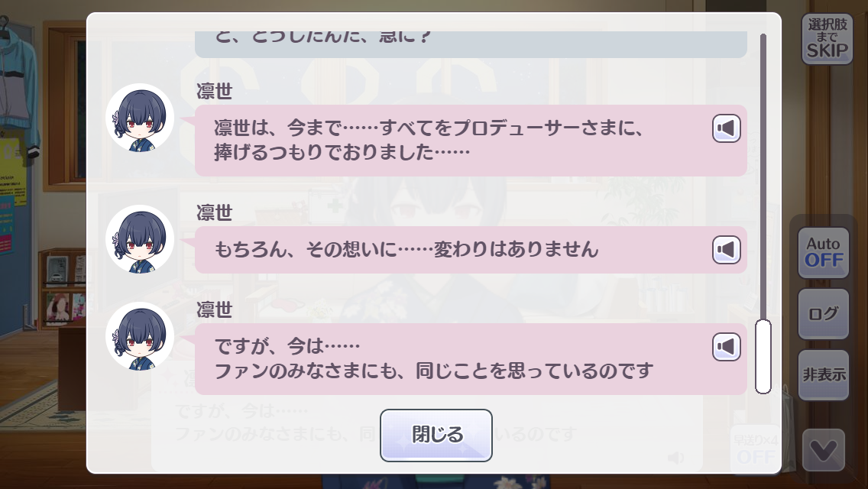
Task: Select the もちろん、その想いに dialogue bubble
Action: (x=471, y=250)
